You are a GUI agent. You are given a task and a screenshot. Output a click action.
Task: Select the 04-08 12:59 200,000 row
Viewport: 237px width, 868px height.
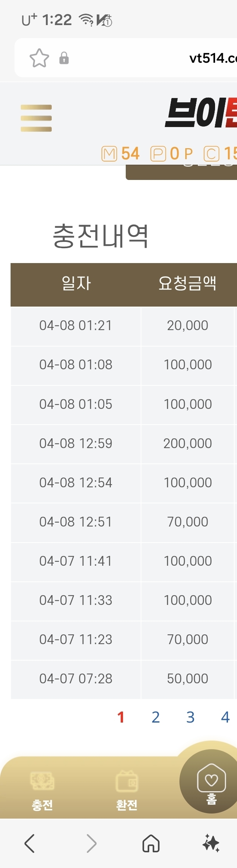(x=124, y=444)
